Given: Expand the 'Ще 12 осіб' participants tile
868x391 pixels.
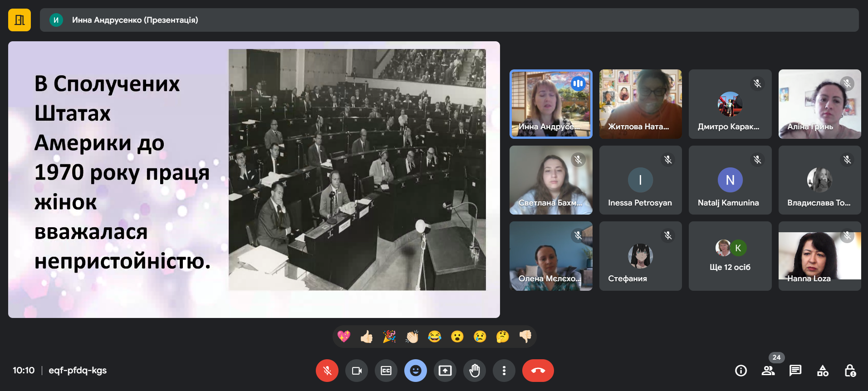Looking at the screenshot, I should pyautogui.click(x=730, y=256).
